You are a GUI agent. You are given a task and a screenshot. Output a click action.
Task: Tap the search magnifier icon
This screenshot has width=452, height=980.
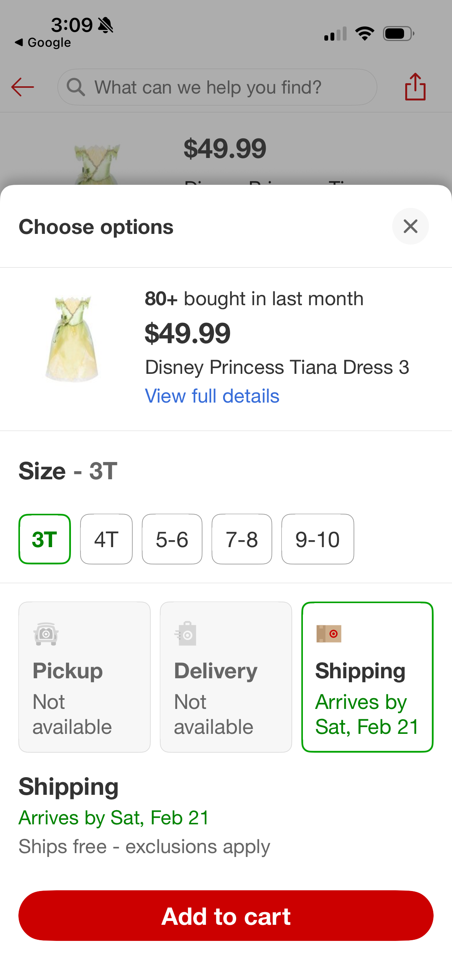click(x=76, y=87)
